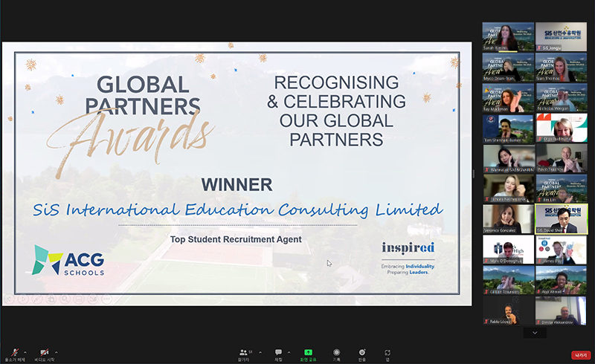This screenshot has width=595, height=364.
Task: Select Veronica Gonzalez's video thumbnail
Action: click(508, 219)
